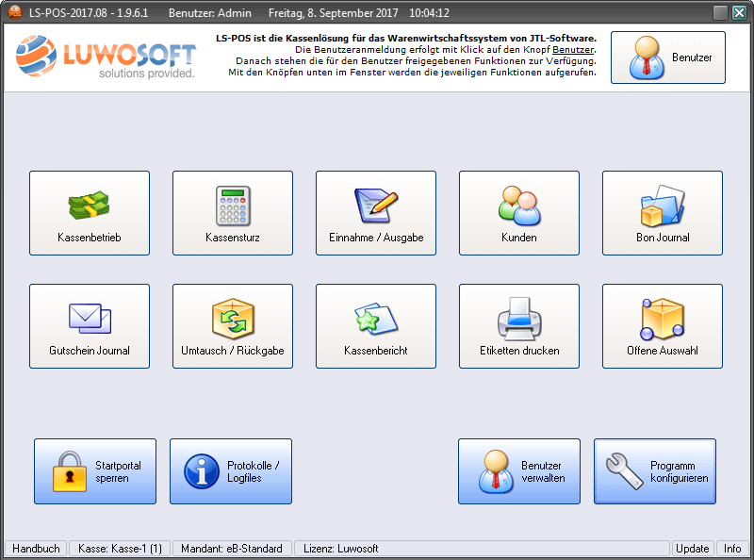Start an Umtausch / Rückgabe process
The image size is (754, 560).
[233, 325]
